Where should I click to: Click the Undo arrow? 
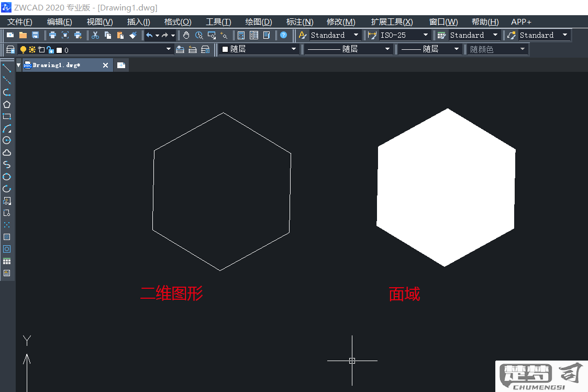tap(149, 35)
